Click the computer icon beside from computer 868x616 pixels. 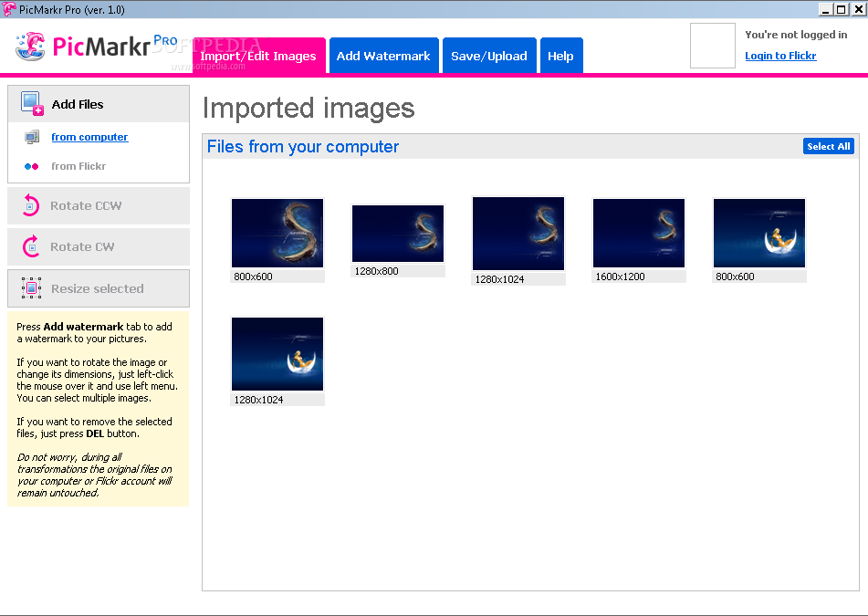(32, 137)
